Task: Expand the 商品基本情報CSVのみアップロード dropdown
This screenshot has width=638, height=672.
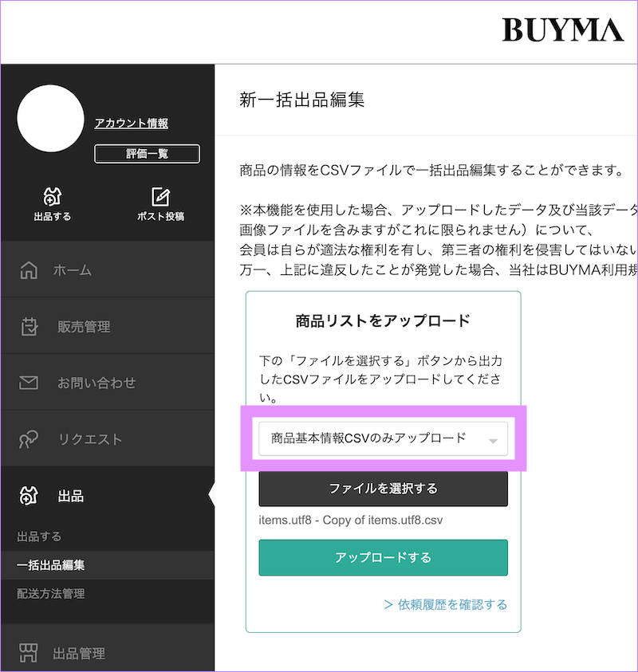Action: (x=383, y=438)
